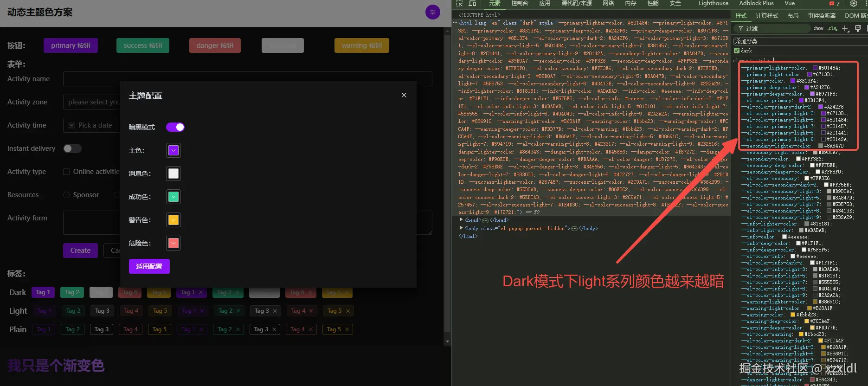This screenshot has height=386, width=868.
Task: Open the Activity zone select dropdown
Action: point(91,102)
